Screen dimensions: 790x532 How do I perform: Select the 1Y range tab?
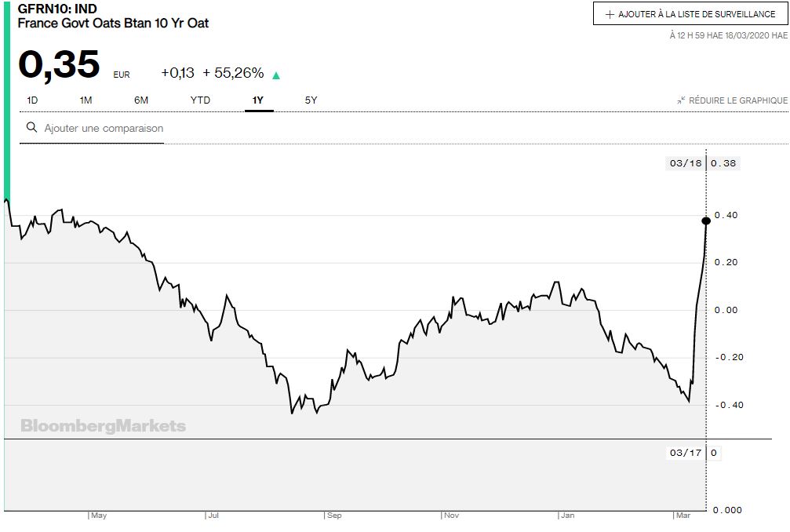tap(258, 100)
